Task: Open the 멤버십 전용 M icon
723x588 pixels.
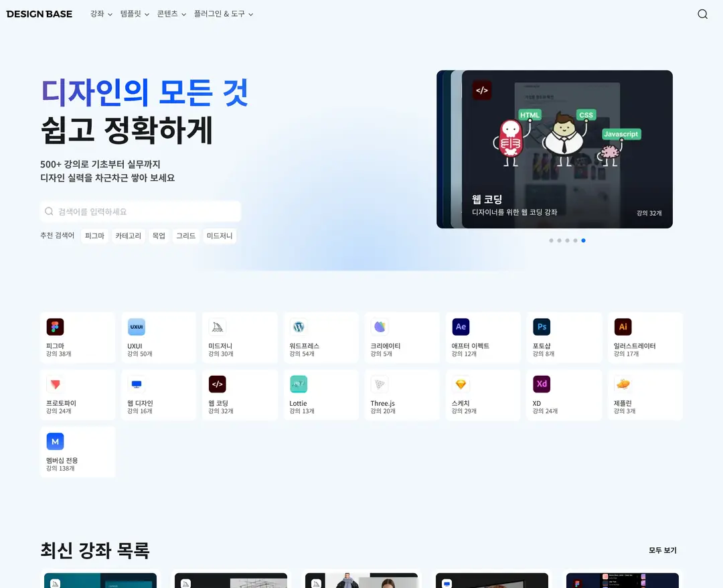Action: tap(55, 441)
